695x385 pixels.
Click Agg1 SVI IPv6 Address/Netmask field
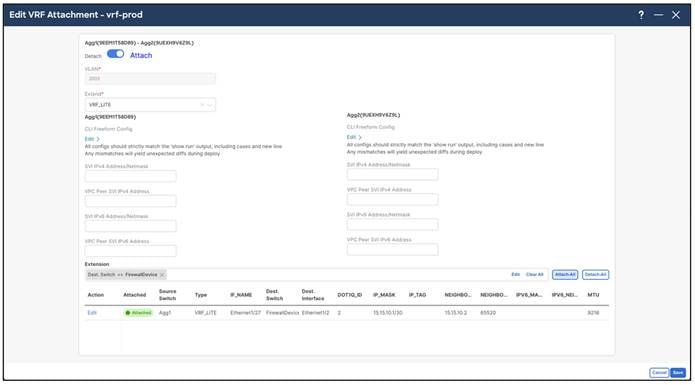130,226
